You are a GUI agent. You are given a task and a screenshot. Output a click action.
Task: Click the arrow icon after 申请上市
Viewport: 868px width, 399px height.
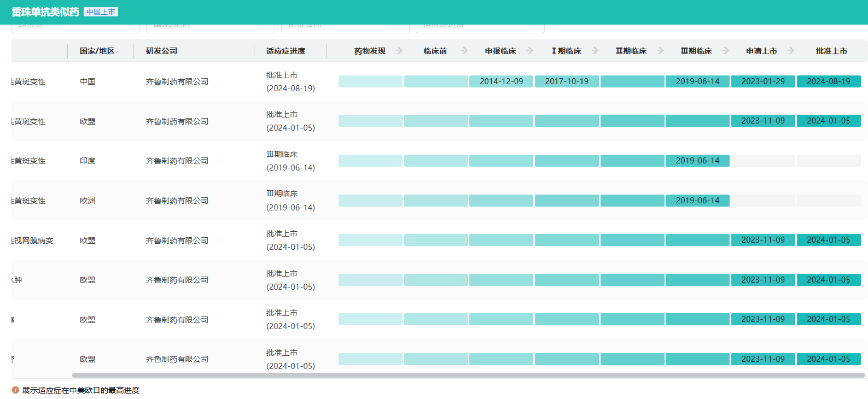(791, 51)
